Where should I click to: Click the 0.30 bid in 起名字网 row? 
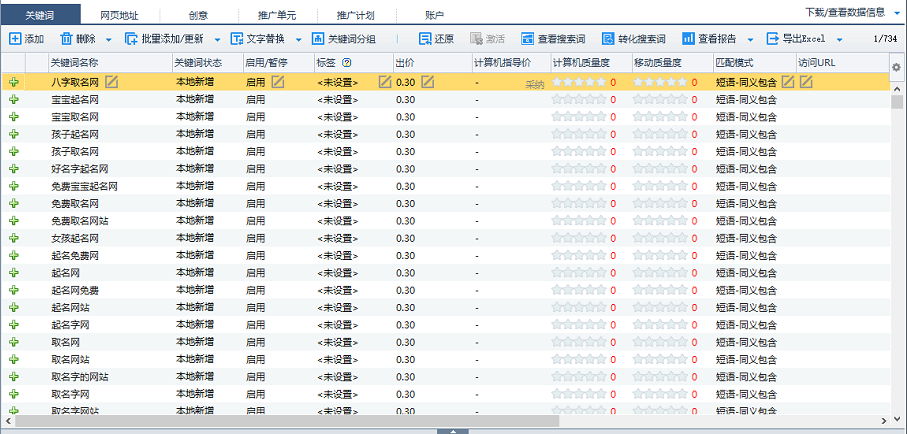click(x=405, y=325)
